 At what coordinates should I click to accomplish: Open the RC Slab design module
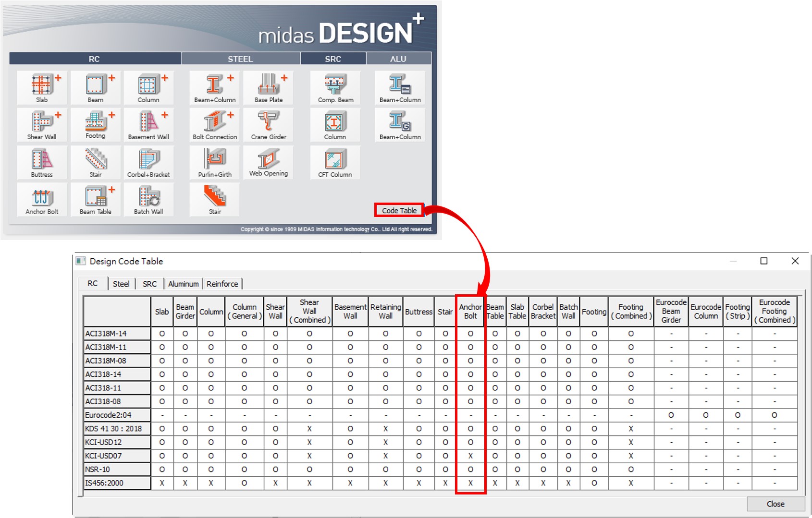pos(42,88)
